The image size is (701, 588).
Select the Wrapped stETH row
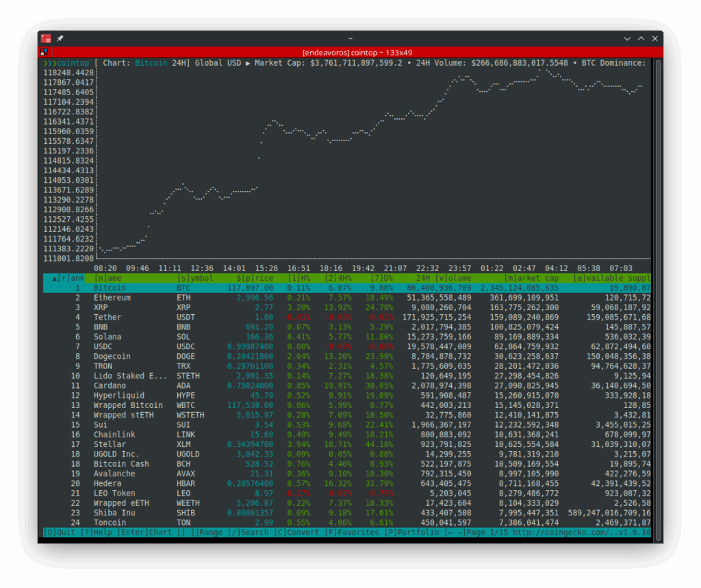click(347, 416)
